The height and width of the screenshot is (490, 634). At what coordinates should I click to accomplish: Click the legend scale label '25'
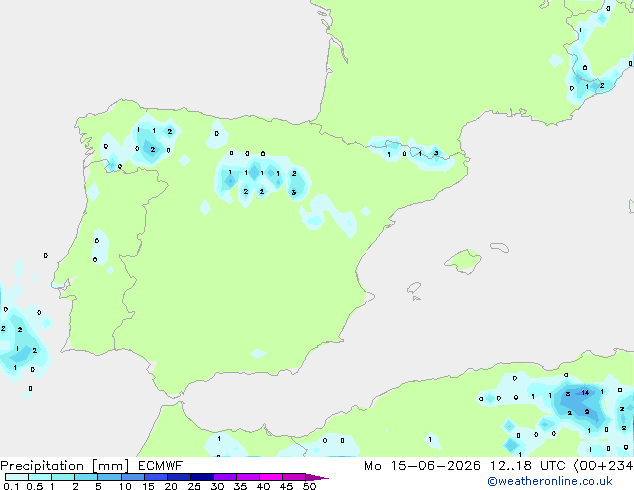click(x=194, y=486)
